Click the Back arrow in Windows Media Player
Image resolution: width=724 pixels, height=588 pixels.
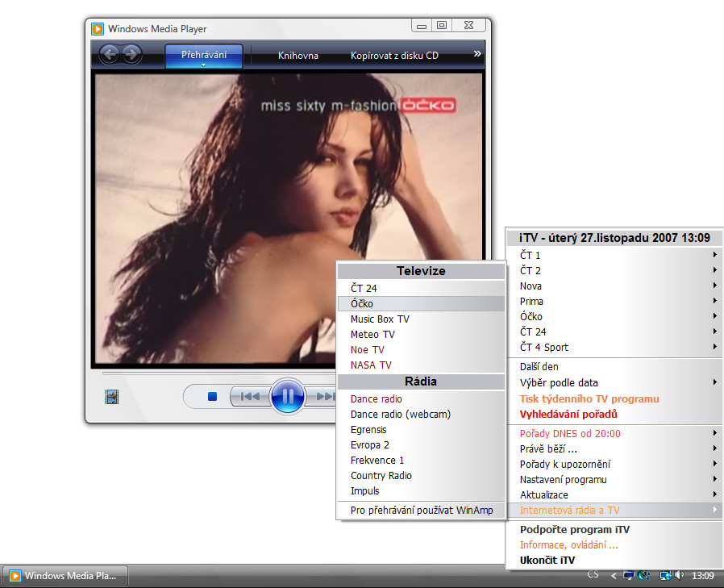(110, 55)
